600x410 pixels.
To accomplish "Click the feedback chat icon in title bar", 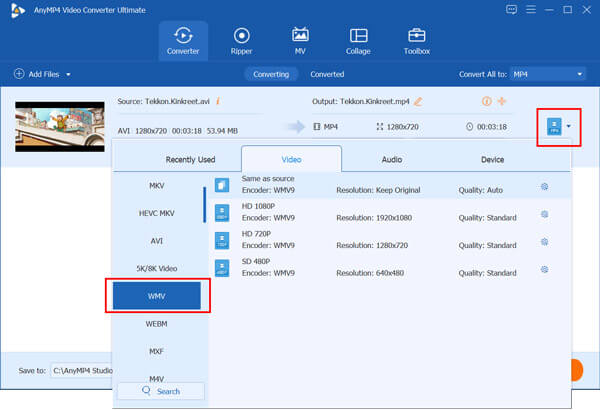I will (x=511, y=10).
